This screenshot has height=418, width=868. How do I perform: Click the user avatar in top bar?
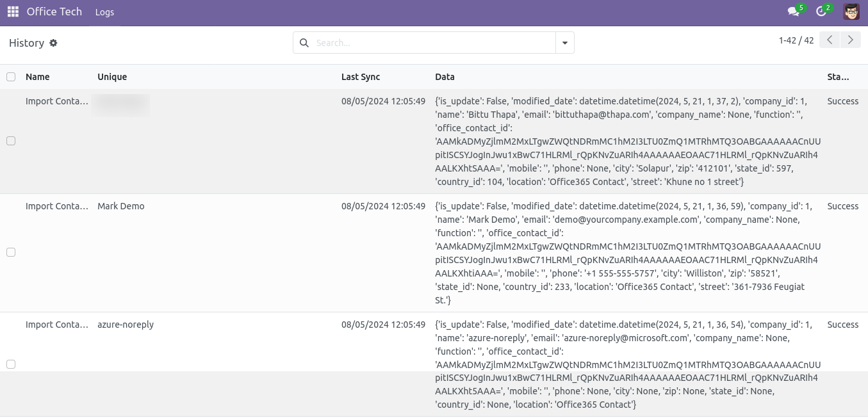click(x=851, y=12)
